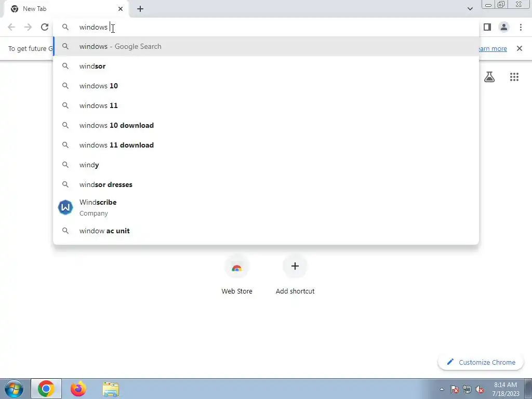Reload the page with the refresh icon
The width and height of the screenshot is (532, 399).
(45, 27)
